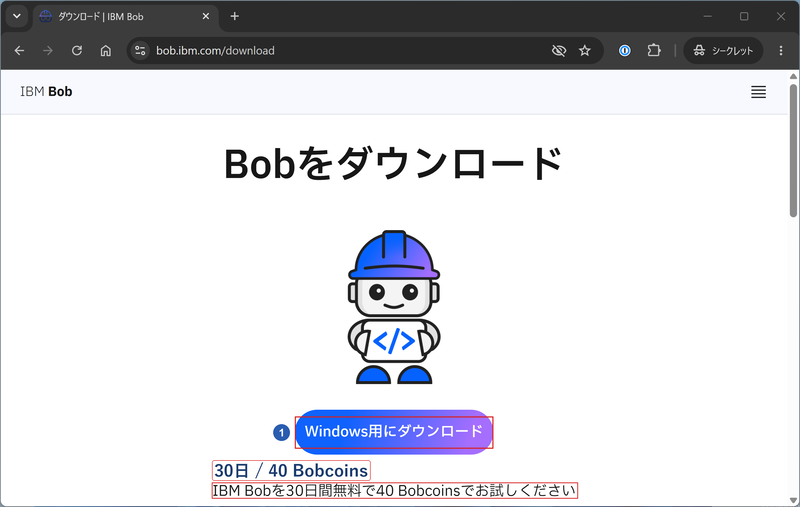Viewport: 800px width, 507px height.
Task: Open the tab search dropdown arrow
Action: click(17, 16)
